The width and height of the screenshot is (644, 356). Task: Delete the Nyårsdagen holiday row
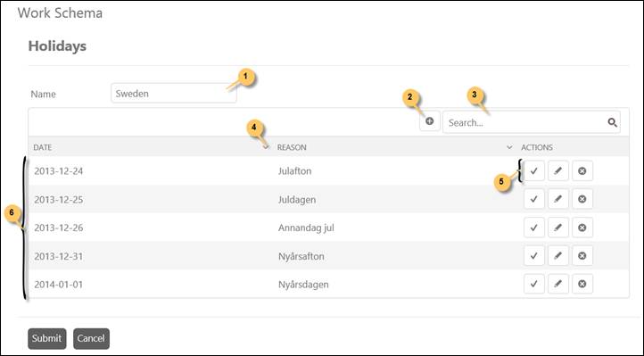tap(582, 284)
